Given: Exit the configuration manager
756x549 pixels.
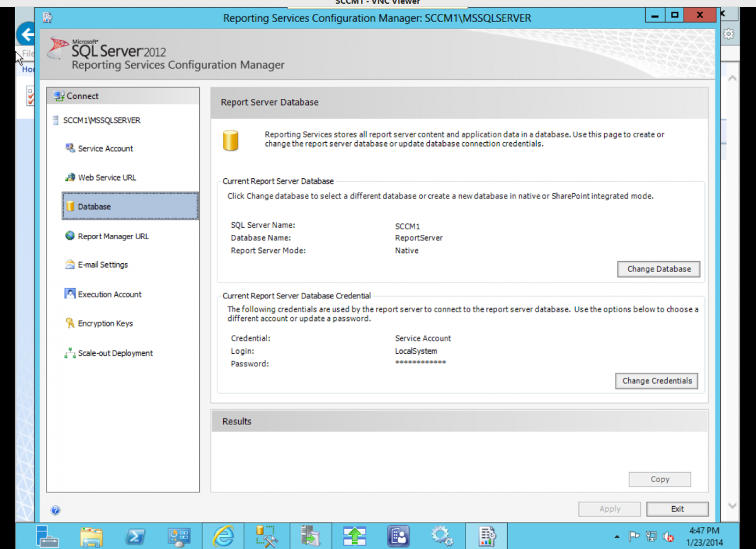Looking at the screenshot, I should pyautogui.click(x=677, y=509).
